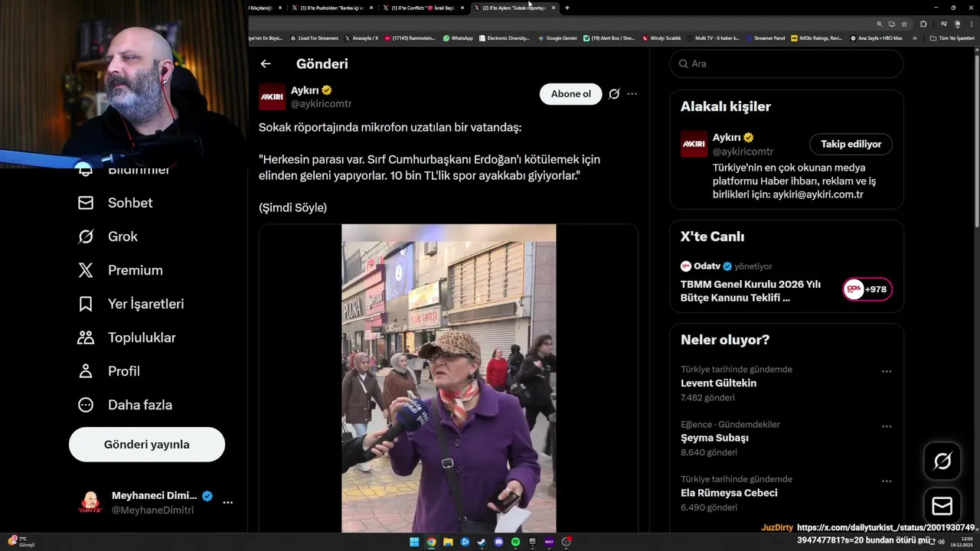
Task: Click the zoom magnifier icon in address bar
Action: pos(880,24)
